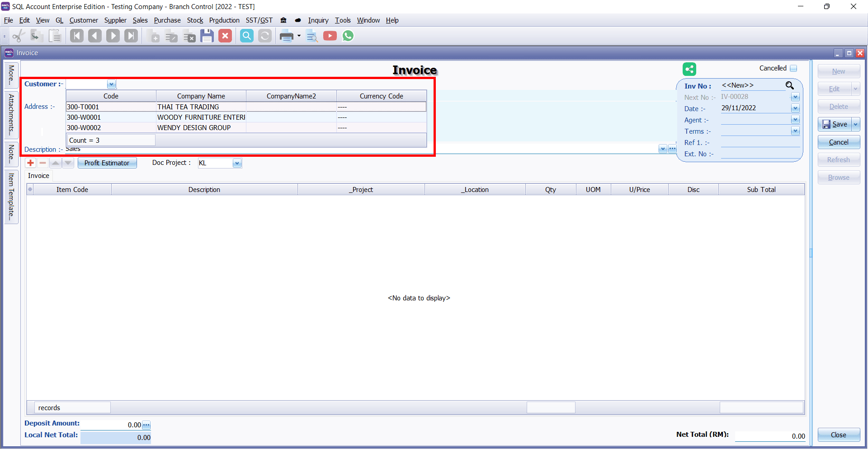
Task: Click the Ext. No input field
Action: (760, 154)
